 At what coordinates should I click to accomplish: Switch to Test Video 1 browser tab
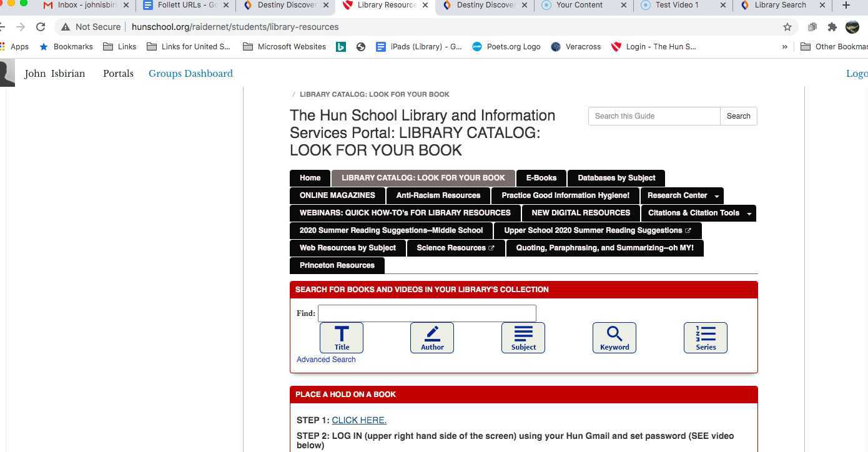(x=678, y=5)
